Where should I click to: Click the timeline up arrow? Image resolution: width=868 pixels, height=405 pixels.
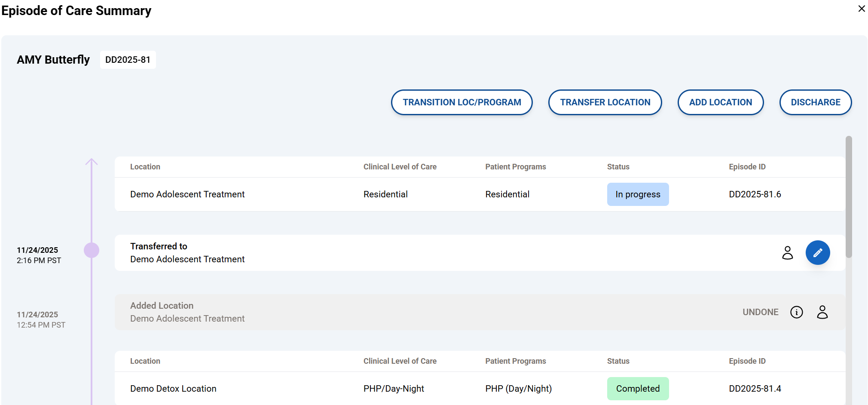pos(92,162)
